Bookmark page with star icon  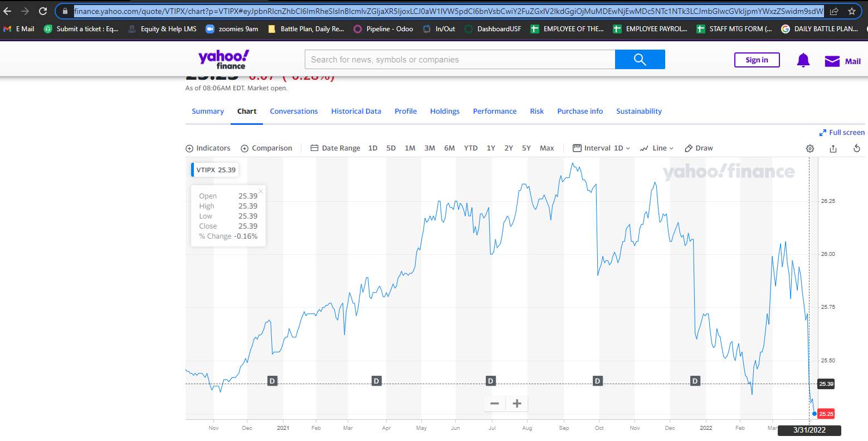[851, 11]
